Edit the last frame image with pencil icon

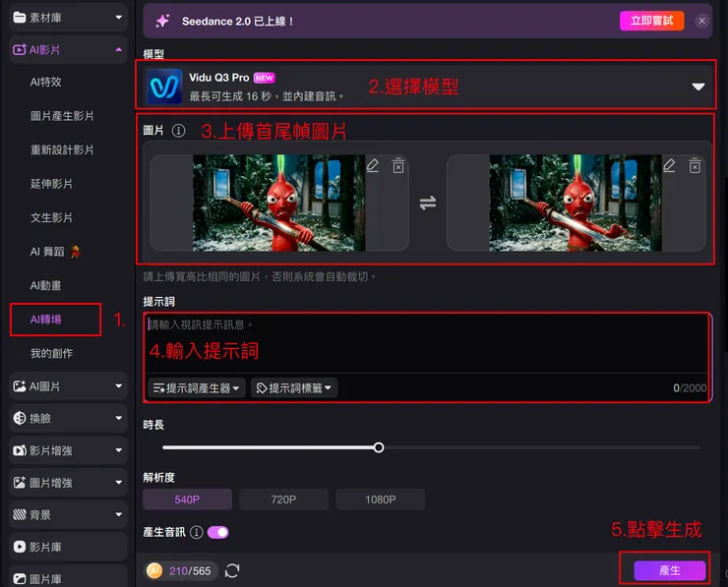coord(669,165)
